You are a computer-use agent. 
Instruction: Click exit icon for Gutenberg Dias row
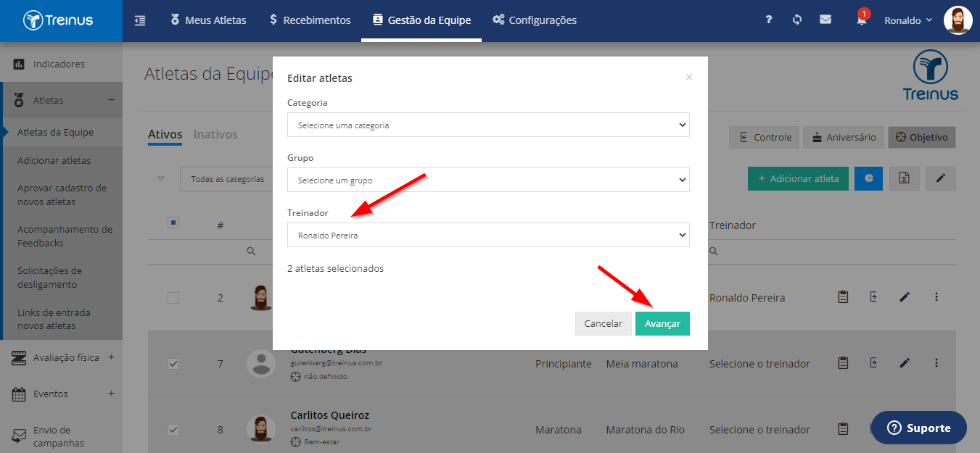pyautogui.click(x=873, y=363)
